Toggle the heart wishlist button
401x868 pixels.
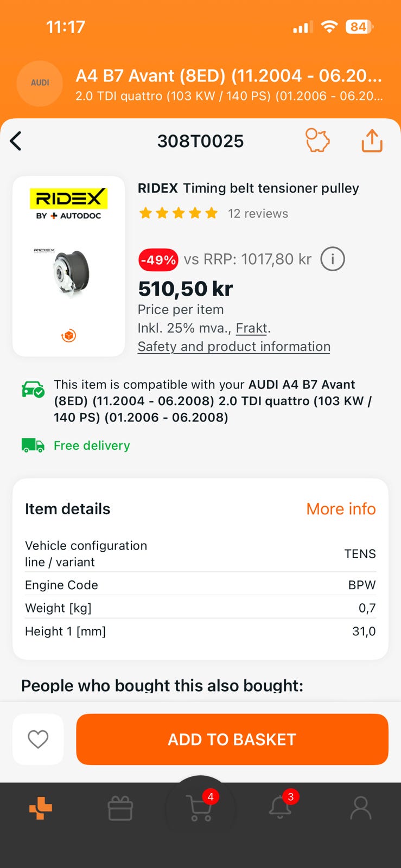click(x=38, y=739)
